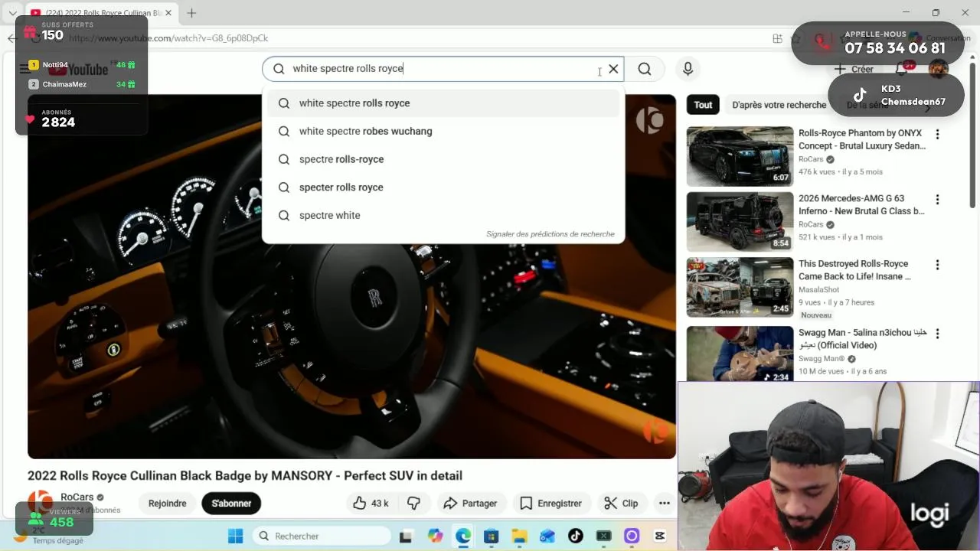
Task: Click the Créer create button
Action: (x=854, y=69)
